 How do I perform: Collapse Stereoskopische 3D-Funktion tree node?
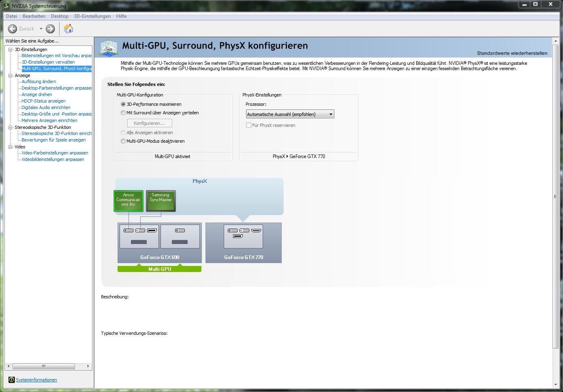pyautogui.click(x=11, y=127)
